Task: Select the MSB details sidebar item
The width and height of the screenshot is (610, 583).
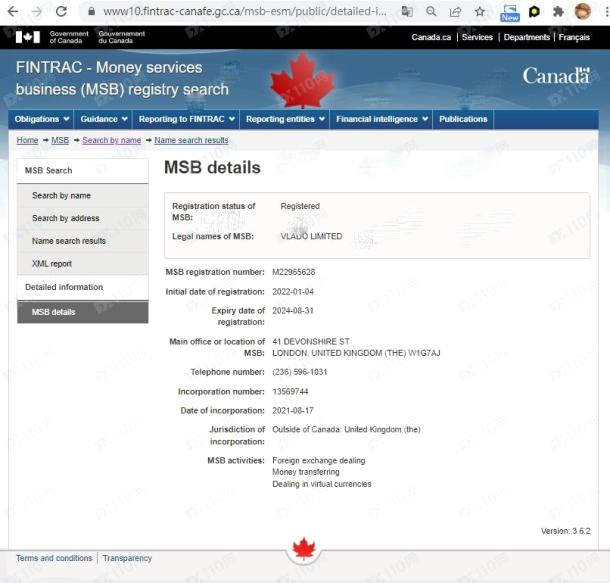Action: tap(83, 312)
